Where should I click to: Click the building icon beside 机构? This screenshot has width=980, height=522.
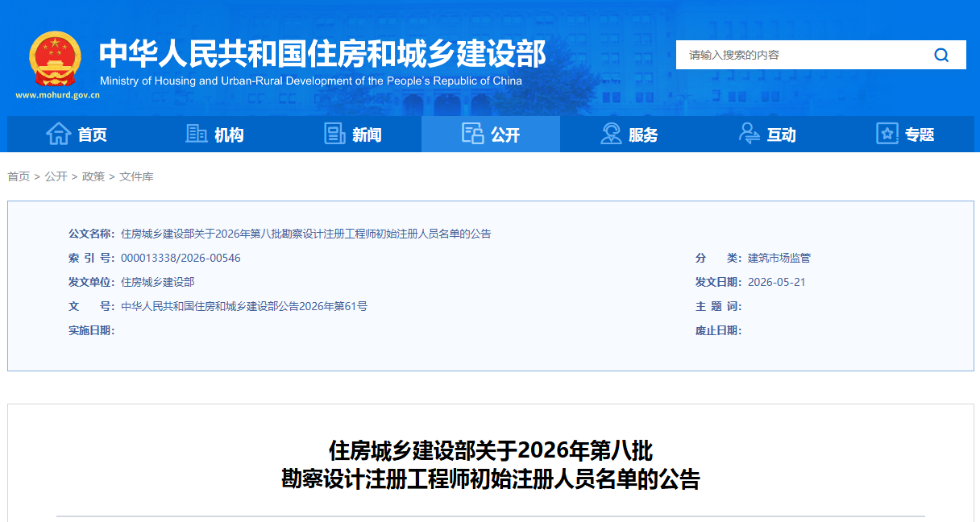(197, 134)
